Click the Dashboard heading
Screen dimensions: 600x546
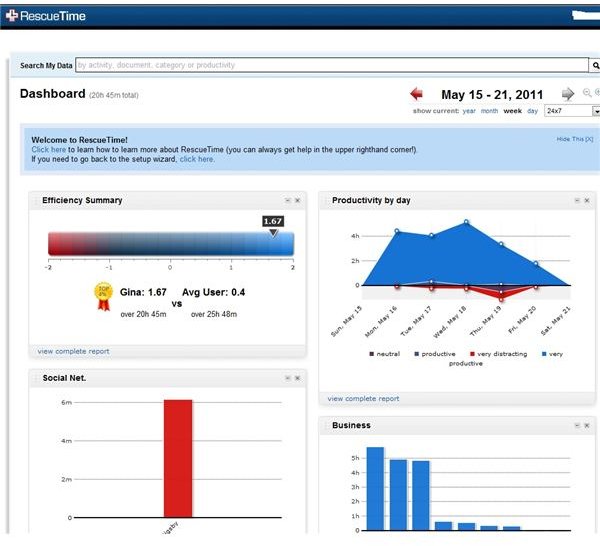52,94
